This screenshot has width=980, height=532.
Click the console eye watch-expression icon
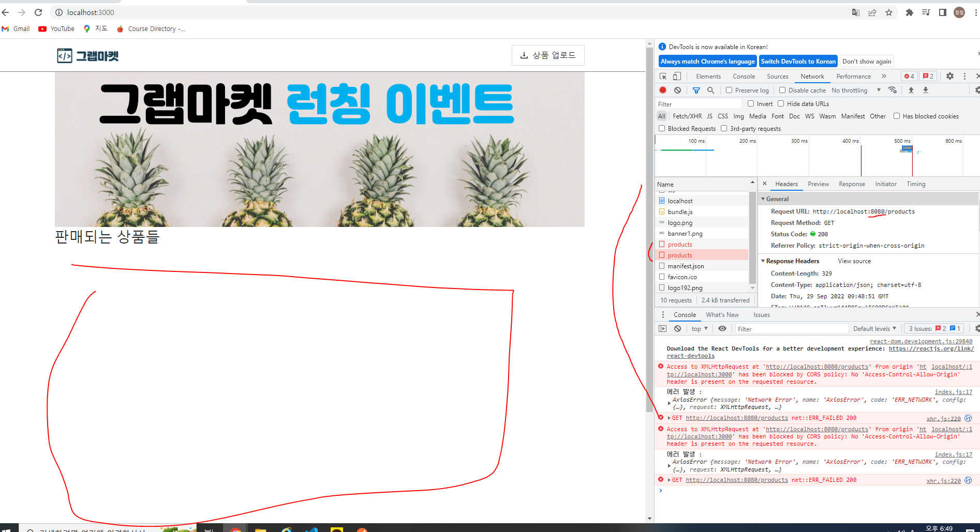[722, 328]
